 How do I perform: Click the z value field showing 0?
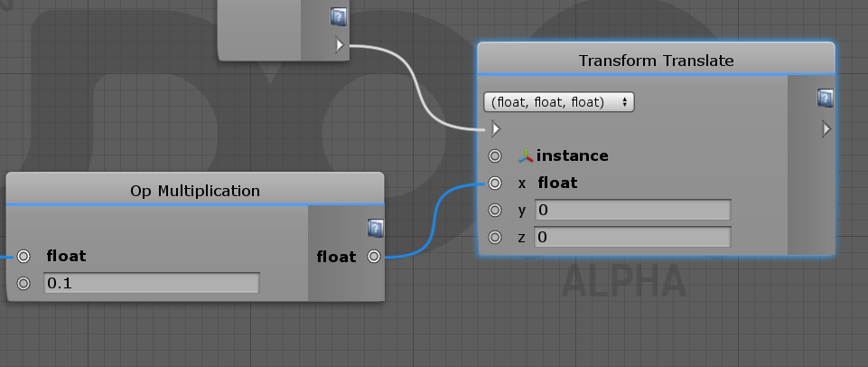[x=632, y=237]
